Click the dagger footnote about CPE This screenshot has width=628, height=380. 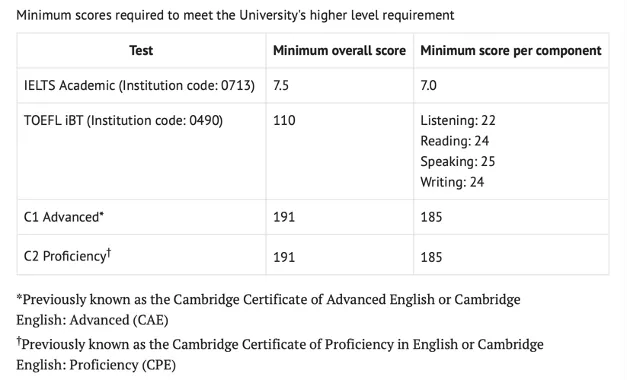click(x=280, y=354)
